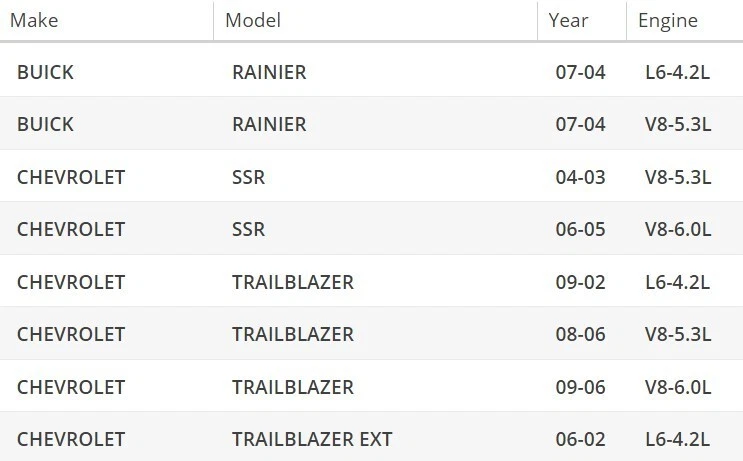743x461 pixels.
Task: Select the SSR V8-6.0L engine cell
Action: pyautogui.click(x=678, y=229)
